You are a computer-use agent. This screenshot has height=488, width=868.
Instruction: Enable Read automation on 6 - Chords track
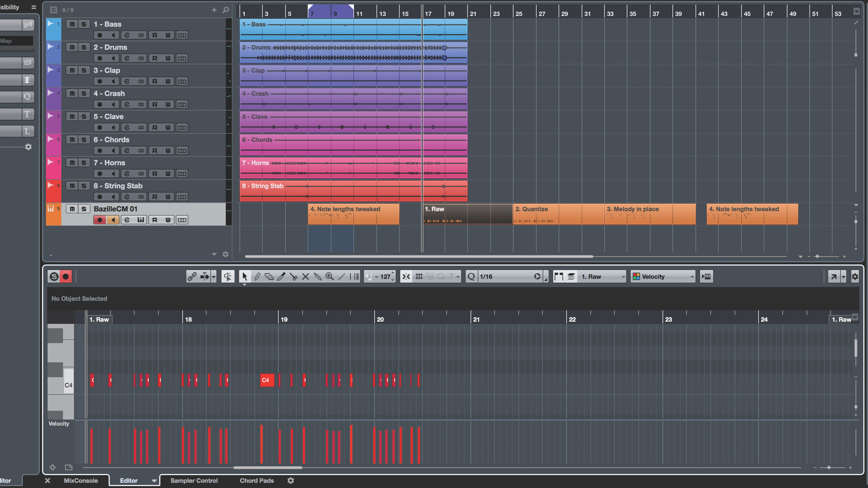(x=155, y=151)
